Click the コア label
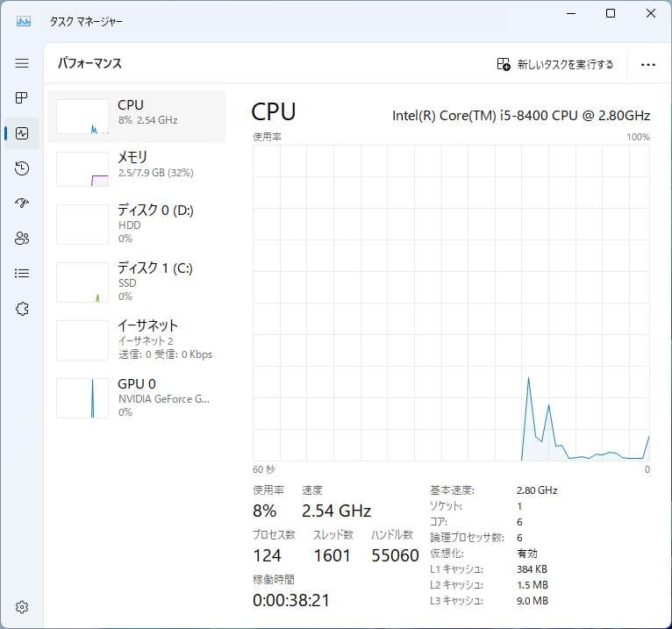This screenshot has height=629, width=672. coord(439,522)
